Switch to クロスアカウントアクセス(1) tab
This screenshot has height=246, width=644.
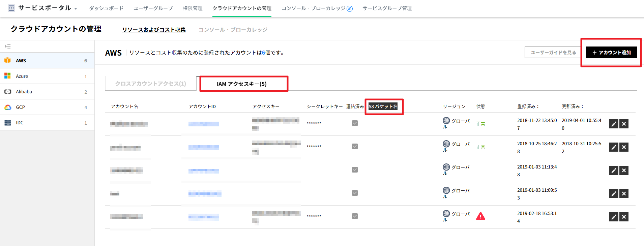click(x=150, y=84)
